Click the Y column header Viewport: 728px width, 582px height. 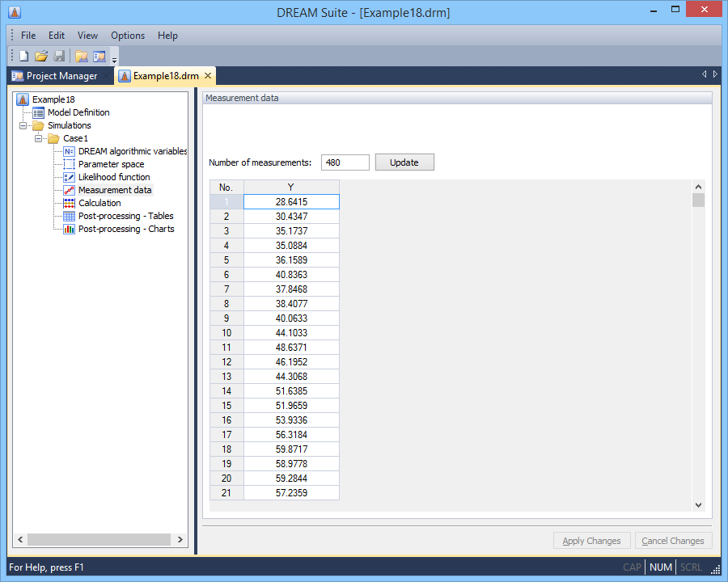pyautogui.click(x=291, y=187)
